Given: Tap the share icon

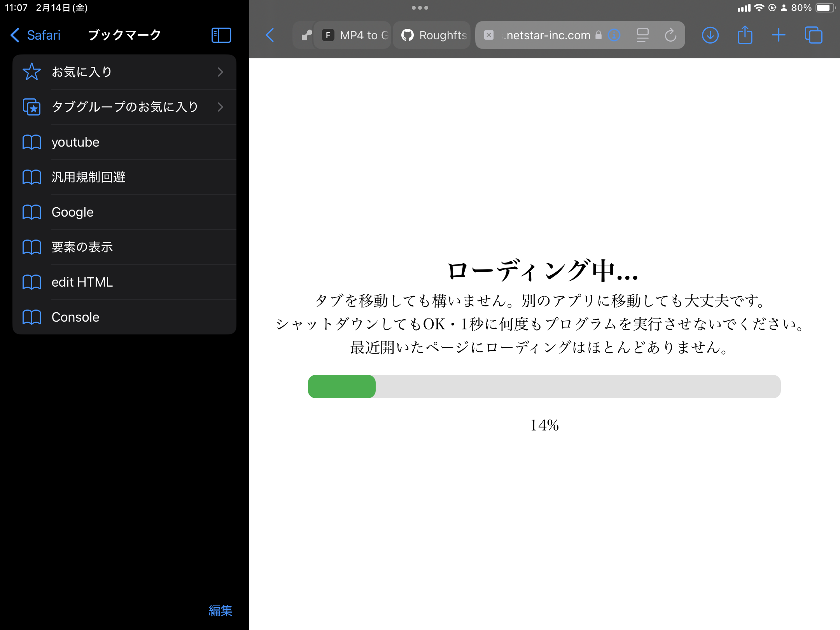Looking at the screenshot, I should (745, 35).
